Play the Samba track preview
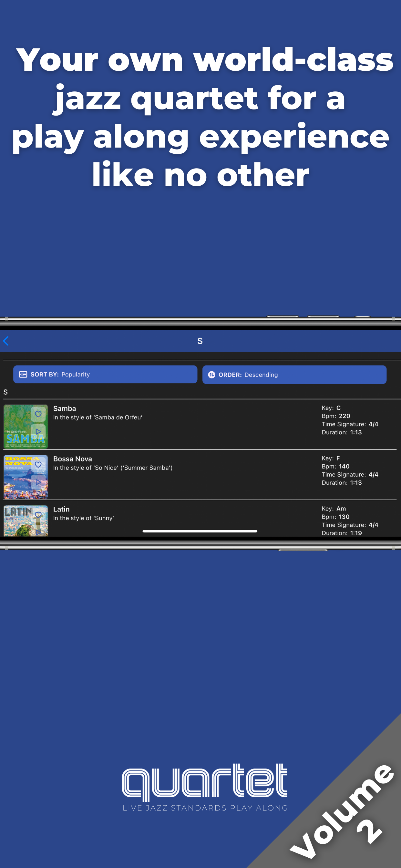 (38, 431)
